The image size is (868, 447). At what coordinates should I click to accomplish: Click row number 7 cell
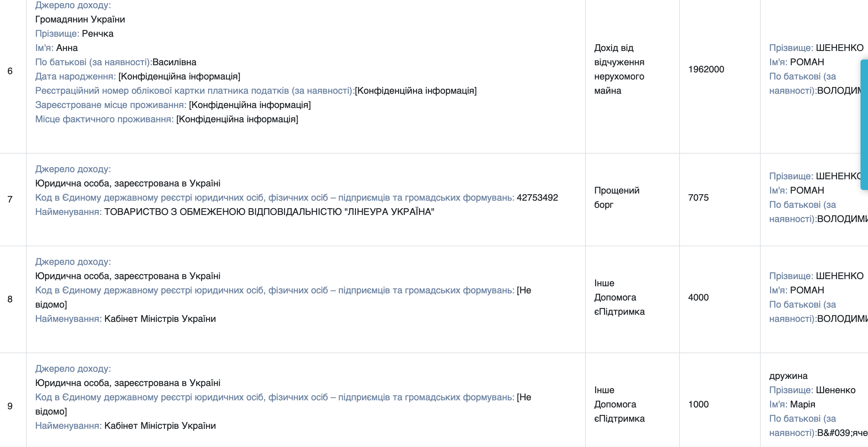[x=10, y=199]
